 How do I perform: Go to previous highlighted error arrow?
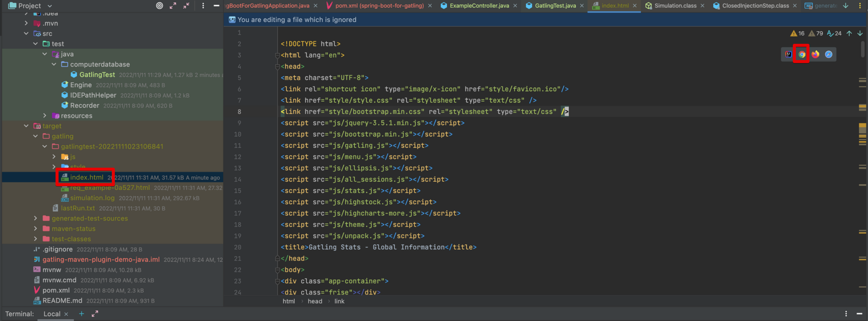coord(849,34)
